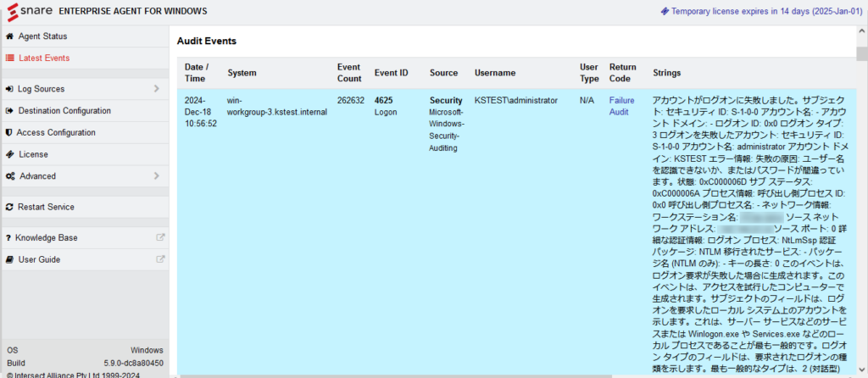This screenshot has width=868, height=378.
Task: Click the Snare logo icon
Action: [x=12, y=11]
